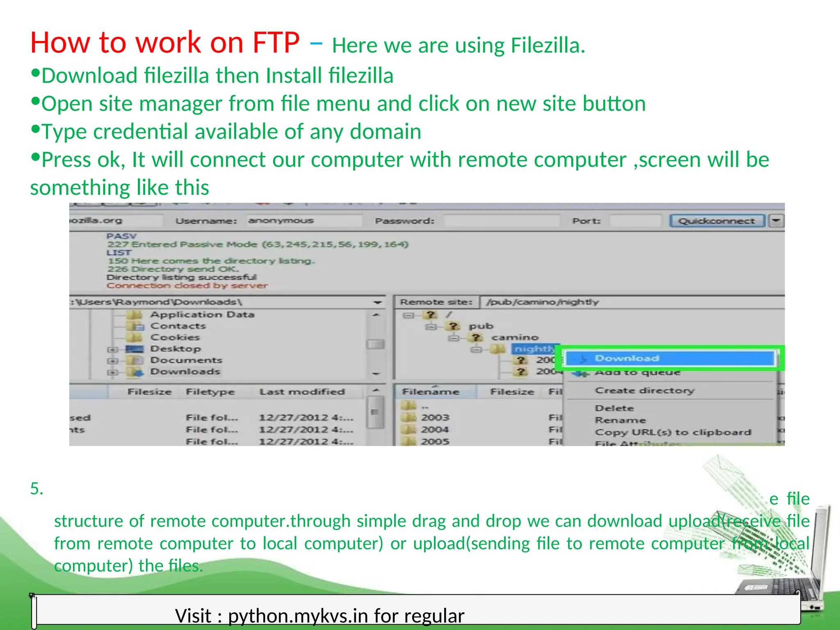Click the local tree scrollbar up arrow
This screenshot has width=840, height=630.
tap(376, 315)
